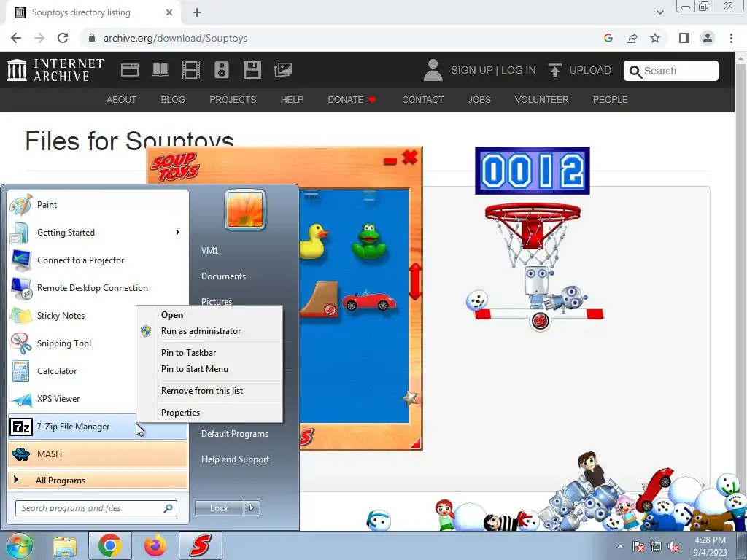Open Chrome three-dot menu
This screenshot has width=747, height=560.
click(731, 38)
